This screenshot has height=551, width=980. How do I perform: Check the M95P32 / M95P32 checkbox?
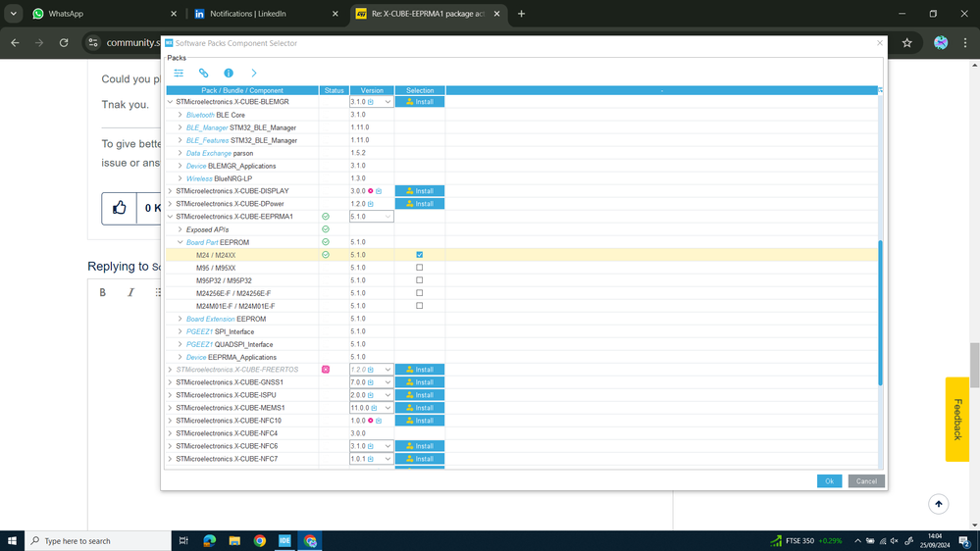420,280
